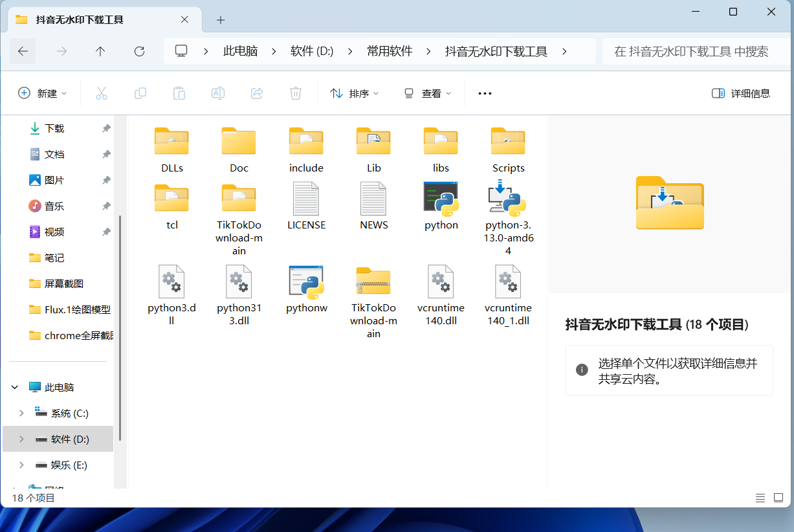
Task: Switch to details list view in status bar
Action: click(x=760, y=498)
